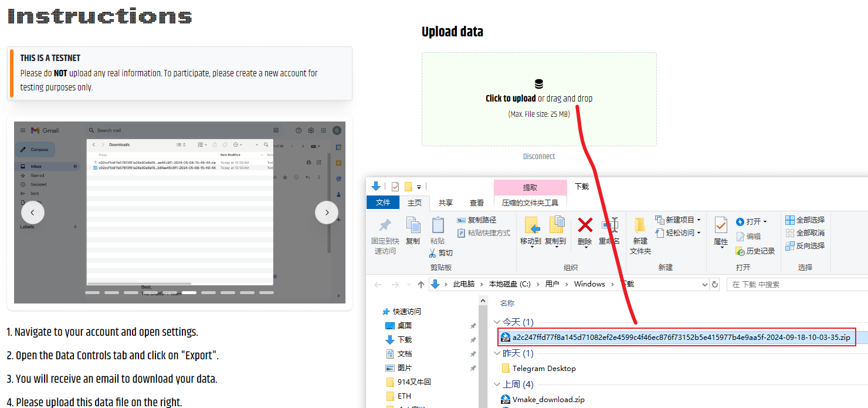Click the Extract (提取) contextual tab header
Image resolution: width=868 pixels, height=408 pixels.
(530, 187)
